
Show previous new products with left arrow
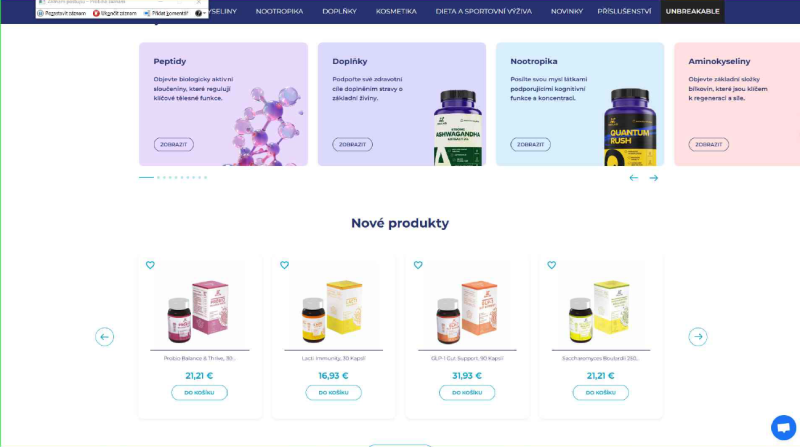[105, 337]
